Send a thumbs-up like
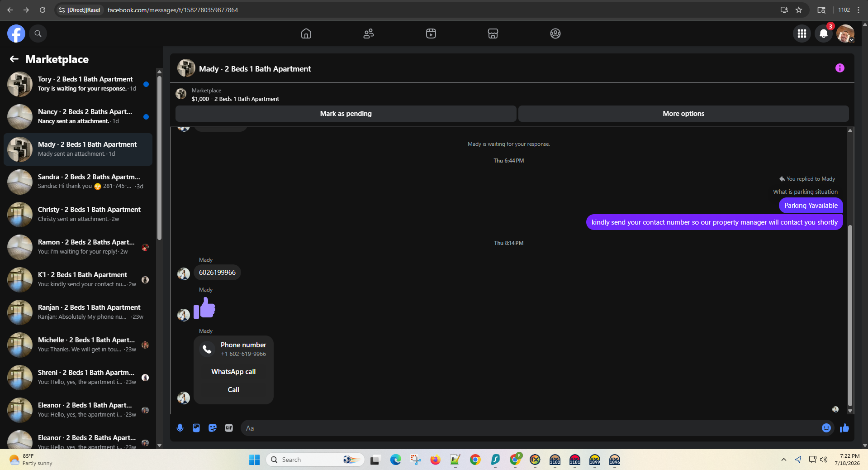The height and width of the screenshot is (470, 868). 844,428
